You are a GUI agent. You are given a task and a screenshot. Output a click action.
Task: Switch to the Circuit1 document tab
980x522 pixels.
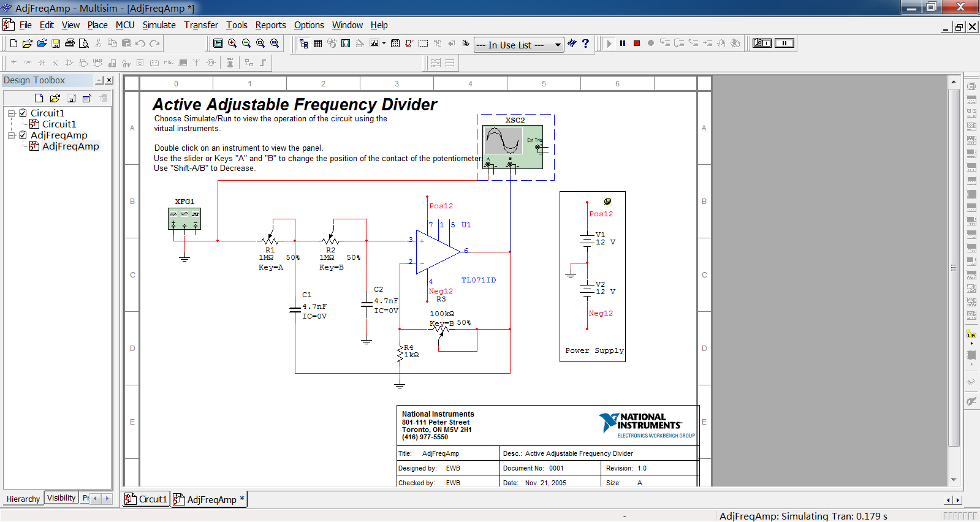pyautogui.click(x=146, y=499)
